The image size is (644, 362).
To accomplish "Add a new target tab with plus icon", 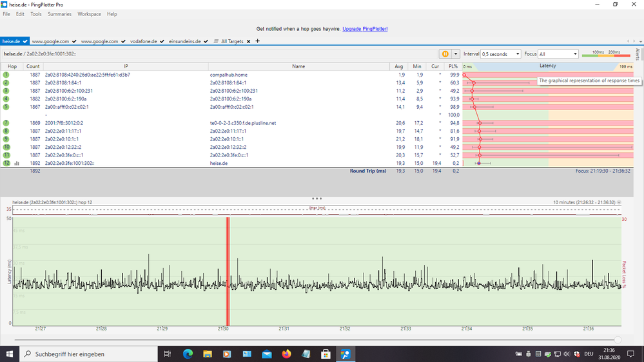I will pos(258,41).
